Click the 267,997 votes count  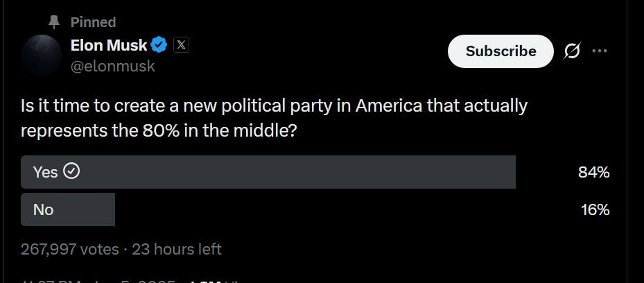pyautogui.click(x=69, y=248)
